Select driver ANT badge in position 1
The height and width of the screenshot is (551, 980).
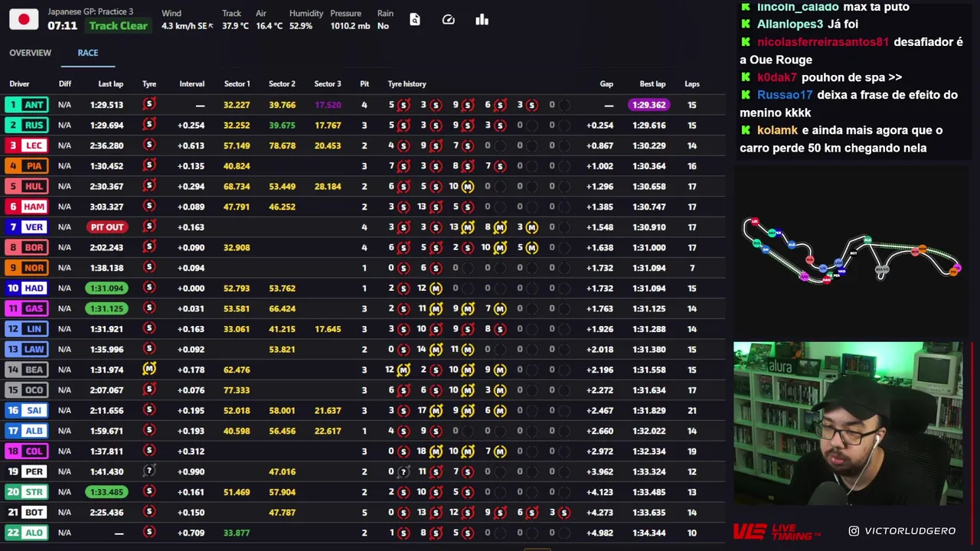pyautogui.click(x=25, y=104)
